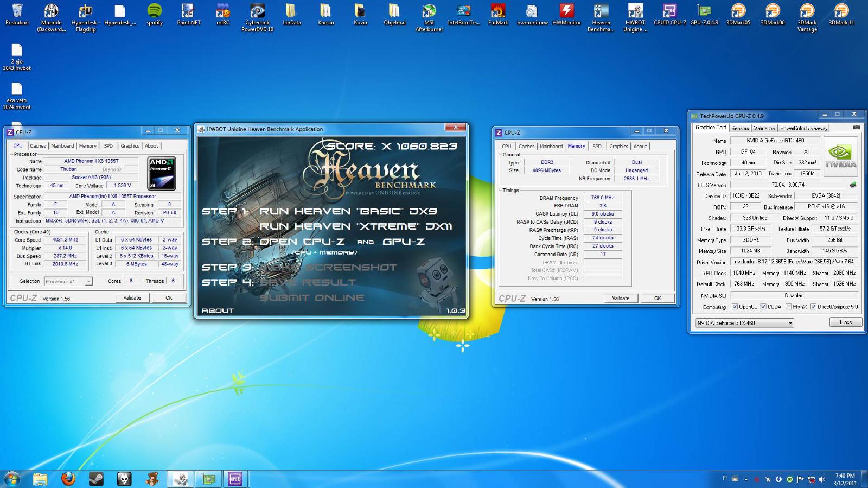Open the NVIDIA GeForce GTX 460 dropdown
868x488 pixels.
(x=744, y=322)
